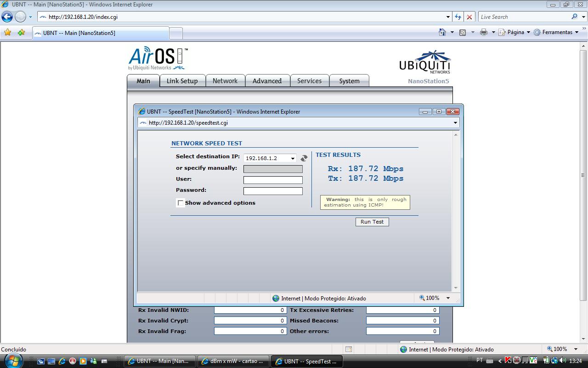This screenshot has width=588, height=368.
Task: Click the Kaspersky icon in system tray
Action: click(x=508, y=361)
